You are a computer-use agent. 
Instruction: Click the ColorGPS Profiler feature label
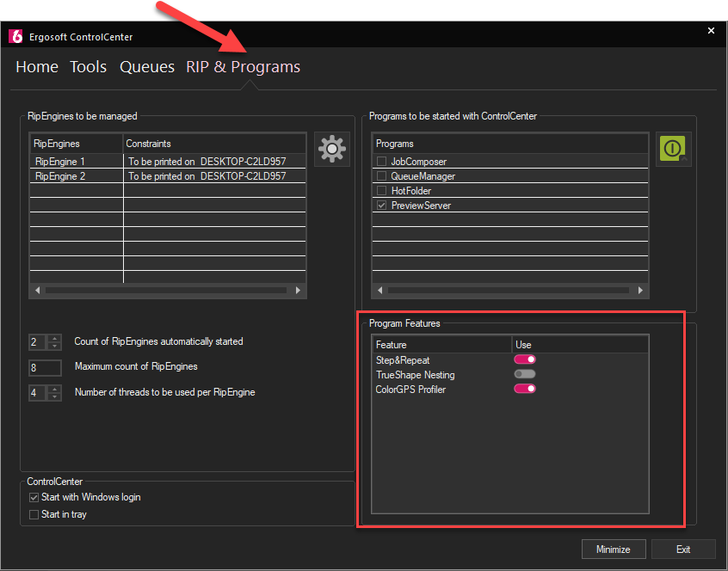pos(410,390)
